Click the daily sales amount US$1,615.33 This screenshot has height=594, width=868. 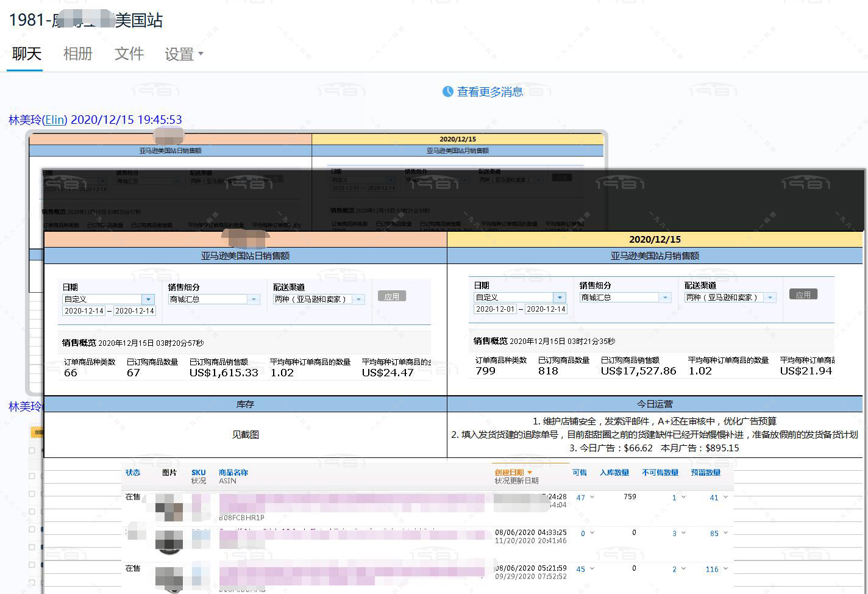pyautogui.click(x=224, y=373)
